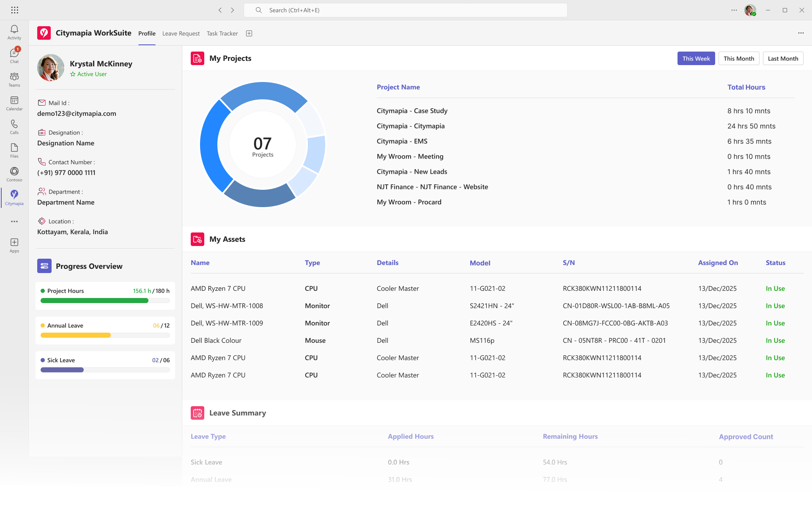Click the demo123@citymapia.com mail address
This screenshot has width=812, height=522.
77,113
